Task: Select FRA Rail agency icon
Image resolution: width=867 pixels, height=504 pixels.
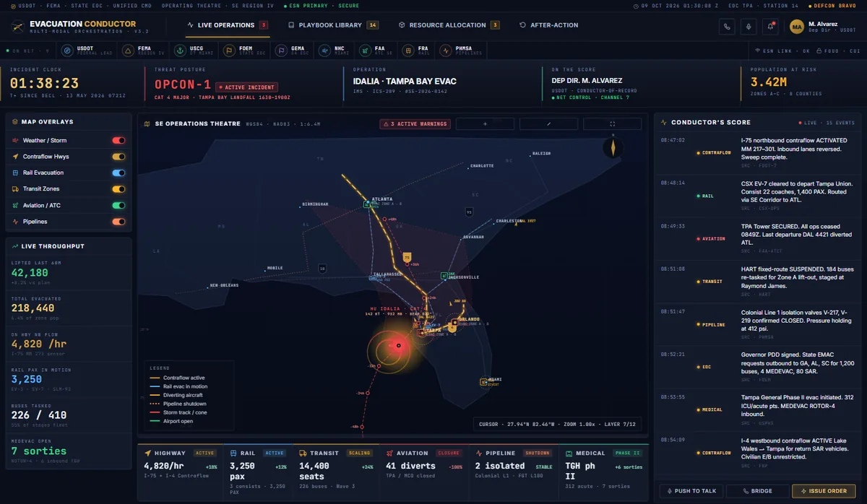Action: (407, 51)
